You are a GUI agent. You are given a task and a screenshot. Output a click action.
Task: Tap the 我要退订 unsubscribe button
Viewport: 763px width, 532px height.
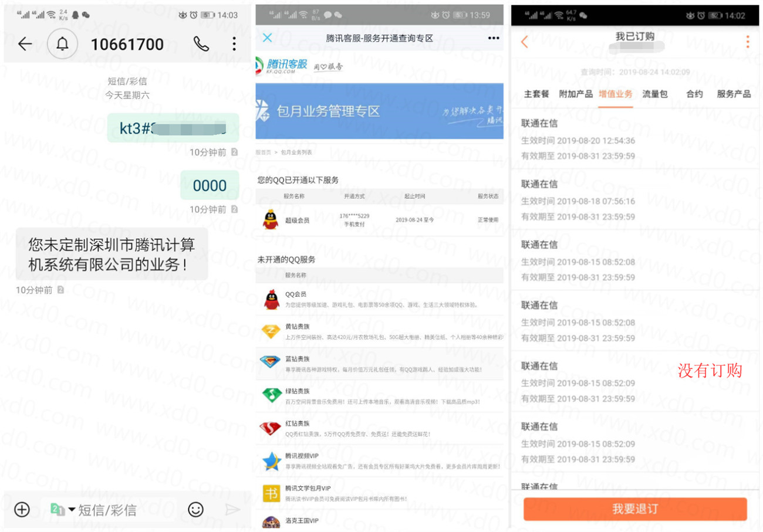(x=635, y=509)
